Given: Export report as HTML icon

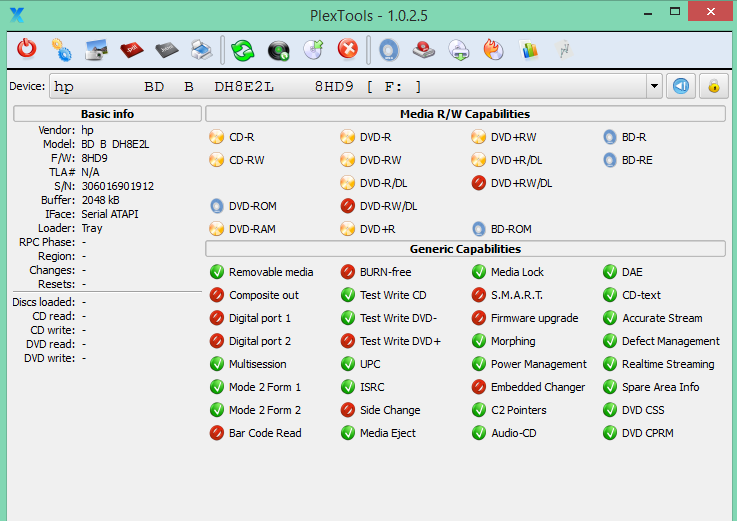Looking at the screenshot, I should (167, 50).
